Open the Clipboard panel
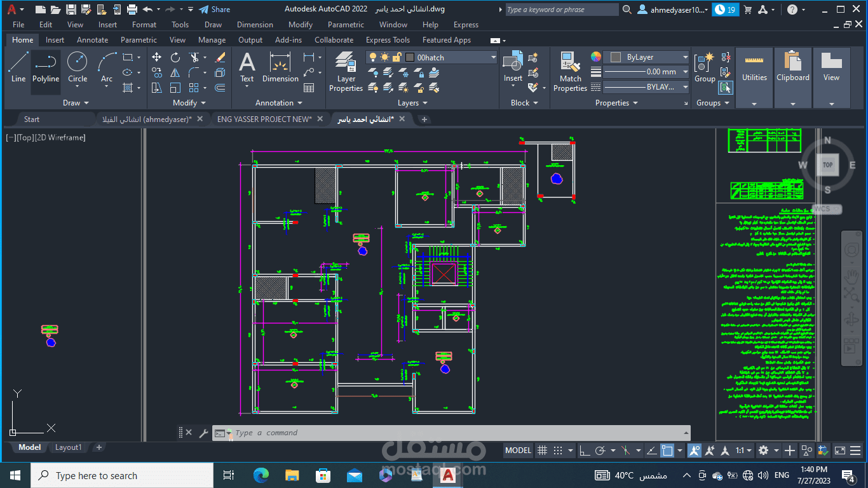Image resolution: width=868 pixels, height=488 pixels. tap(793, 78)
